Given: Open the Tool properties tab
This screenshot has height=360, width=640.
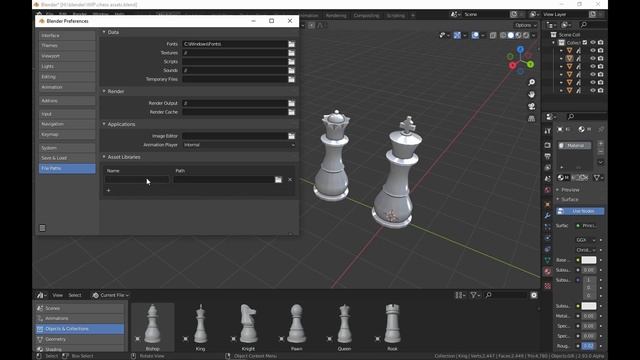Looking at the screenshot, I should pyautogui.click(x=548, y=131).
